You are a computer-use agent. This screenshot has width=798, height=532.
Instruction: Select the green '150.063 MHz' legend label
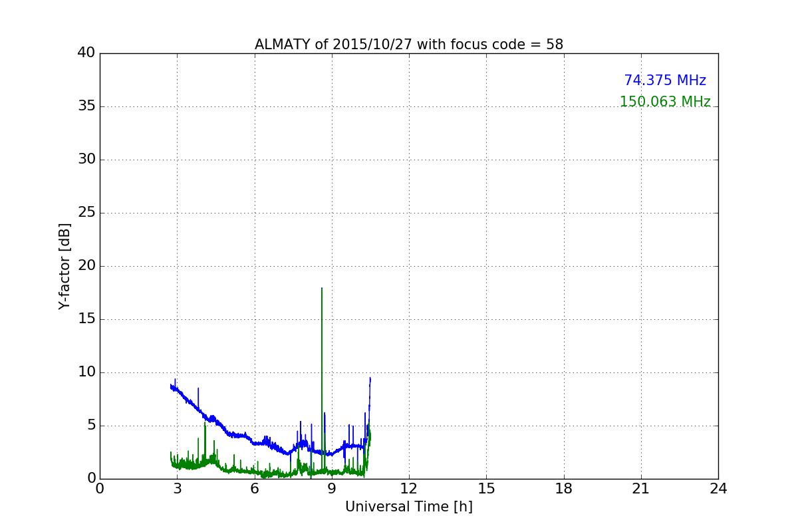[x=665, y=102]
